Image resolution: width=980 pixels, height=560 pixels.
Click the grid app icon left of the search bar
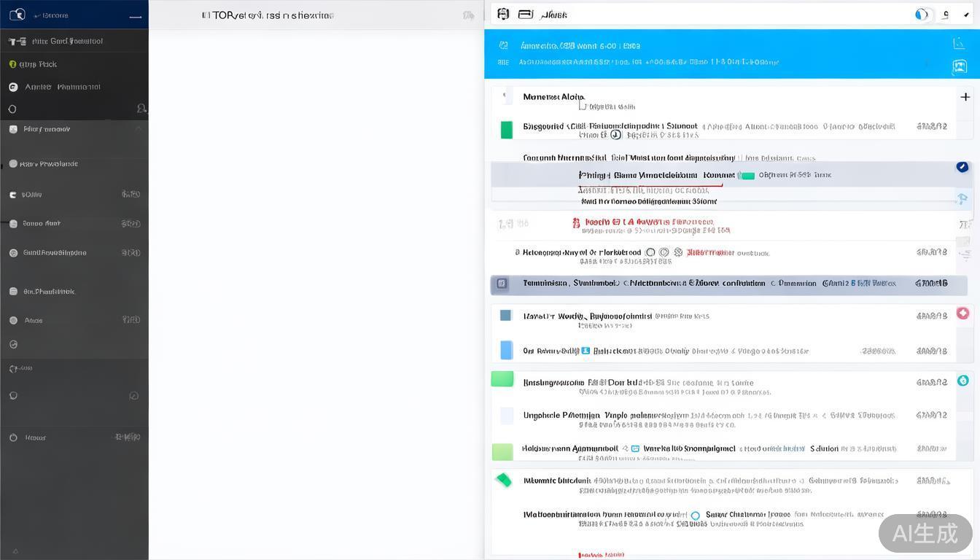click(502, 14)
